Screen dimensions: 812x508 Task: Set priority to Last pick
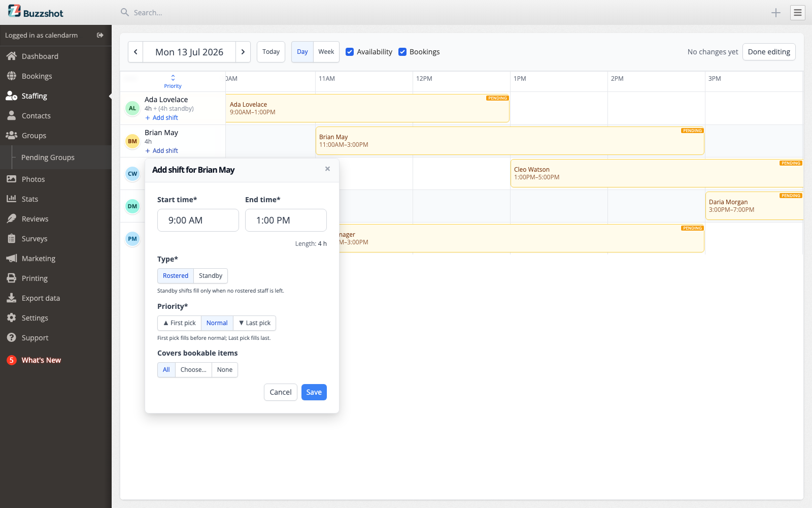[255, 323]
